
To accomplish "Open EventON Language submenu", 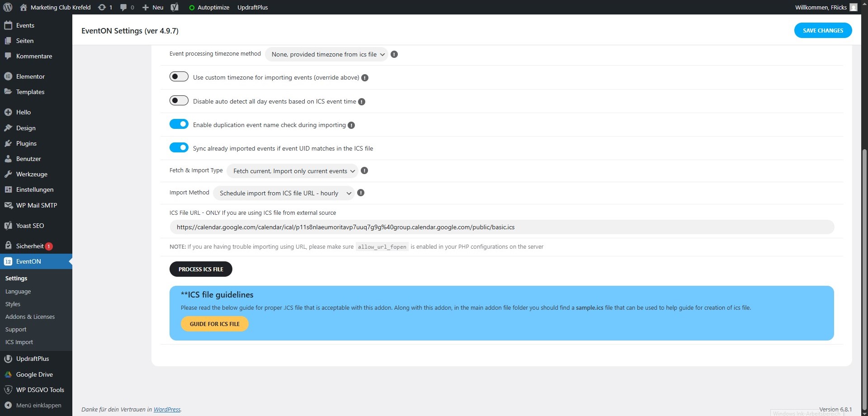I will [18, 292].
